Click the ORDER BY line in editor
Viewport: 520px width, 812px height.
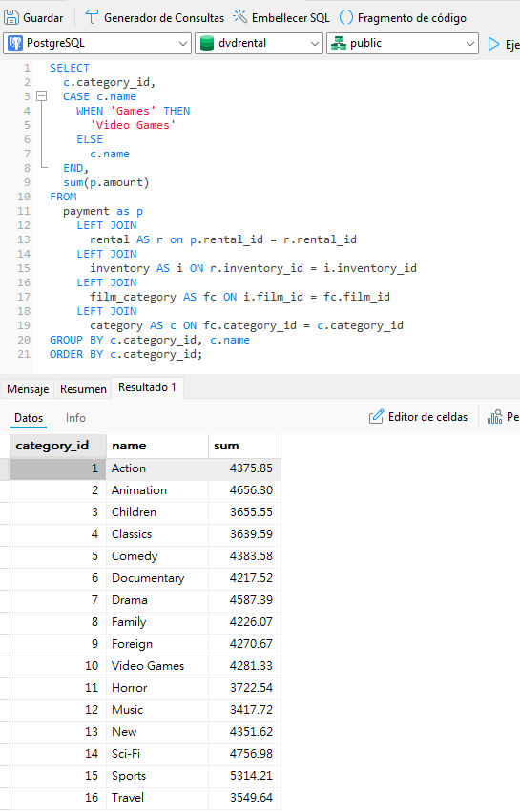pyautogui.click(x=126, y=354)
